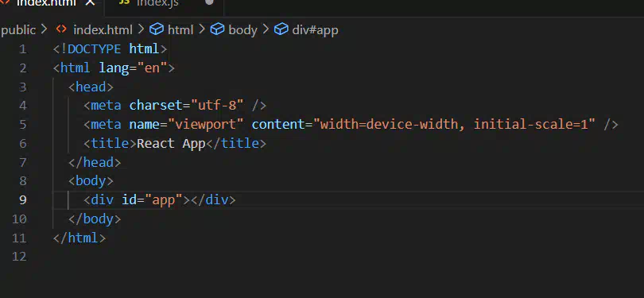Image resolution: width=644 pixels, height=298 pixels.
Task: Click the orange HTML file icon in the breadcrumbs
Action: tap(61, 29)
